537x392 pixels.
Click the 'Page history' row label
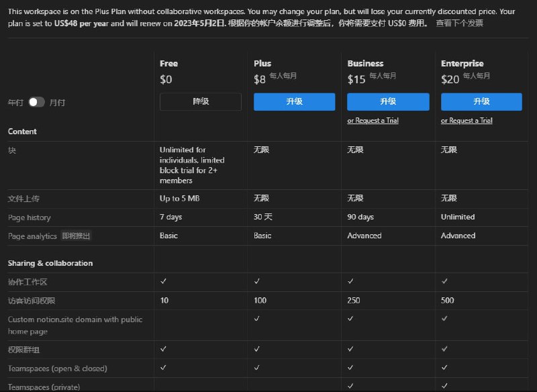point(30,217)
